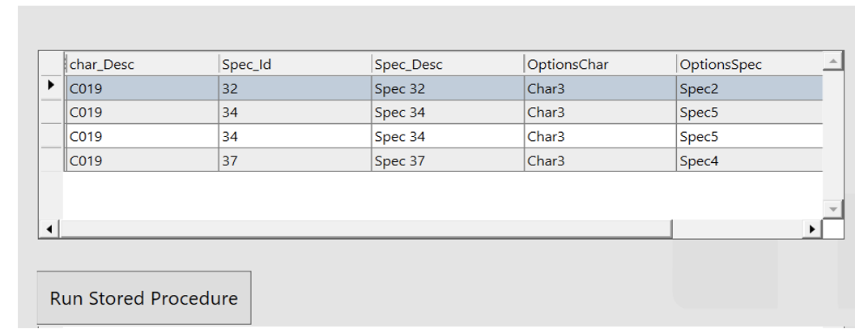Select the Spec_Id cell showing 37
This screenshot has width=868, height=329.
pyautogui.click(x=295, y=160)
